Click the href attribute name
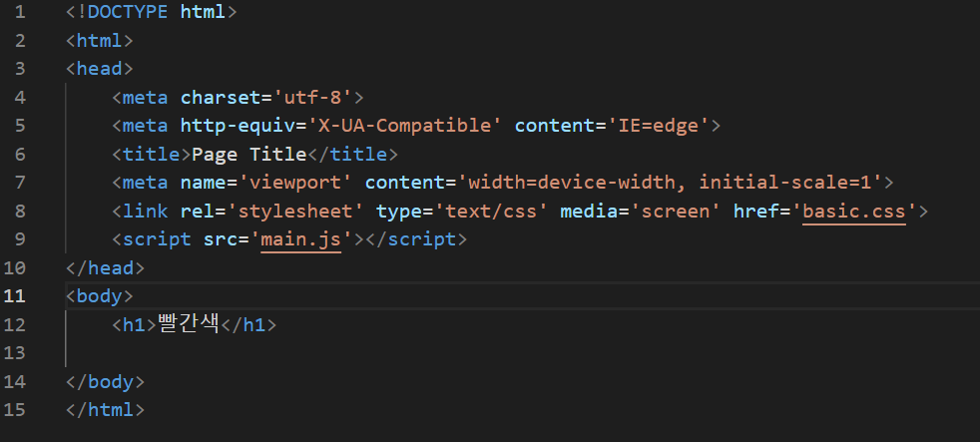Image resolution: width=980 pixels, height=442 pixels. click(x=756, y=211)
